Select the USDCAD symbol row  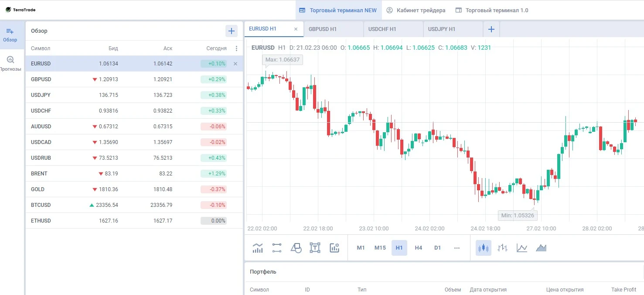(134, 142)
